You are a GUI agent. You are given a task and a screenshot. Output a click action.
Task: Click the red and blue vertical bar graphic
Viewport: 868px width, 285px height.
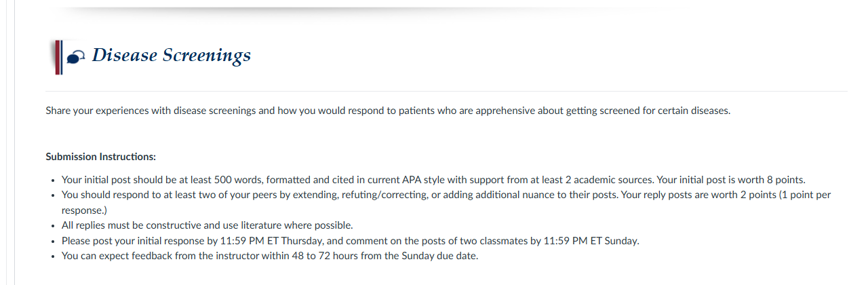58,57
